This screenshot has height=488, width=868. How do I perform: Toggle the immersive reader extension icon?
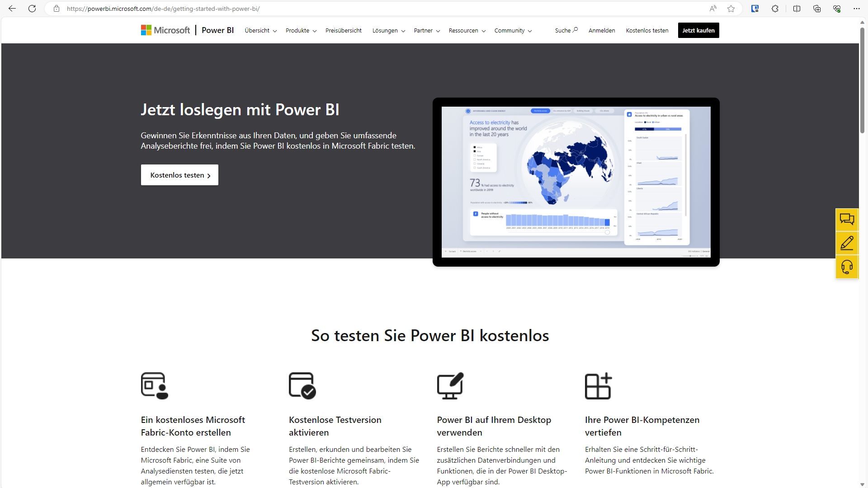[755, 9]
